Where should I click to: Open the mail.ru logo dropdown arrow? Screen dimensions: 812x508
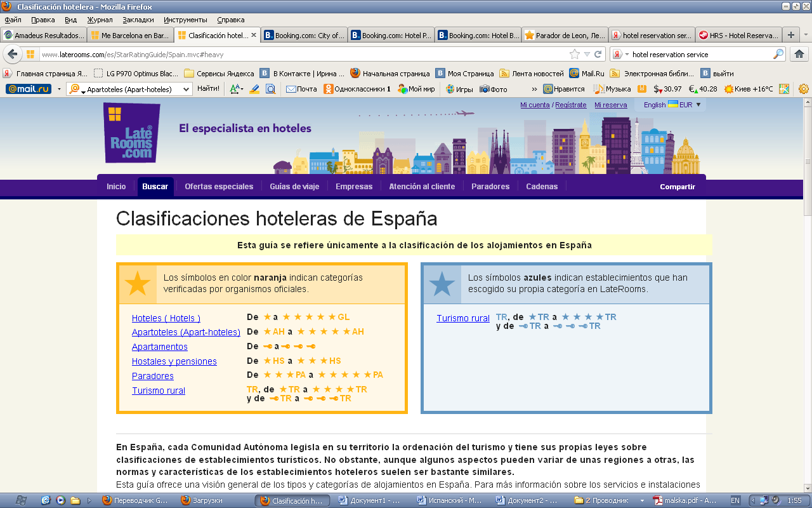[x=59, y=90]
